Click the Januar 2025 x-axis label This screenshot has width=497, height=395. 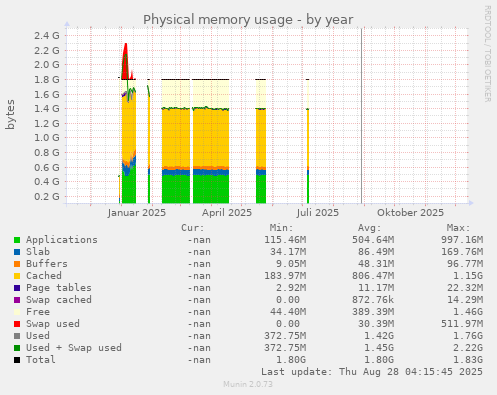coord(137,213)
